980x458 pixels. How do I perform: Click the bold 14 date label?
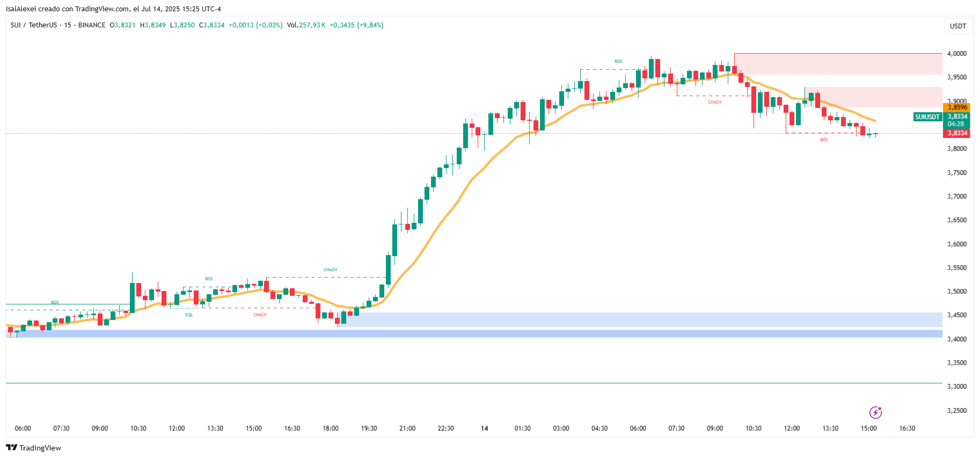[x=485, y=428]
